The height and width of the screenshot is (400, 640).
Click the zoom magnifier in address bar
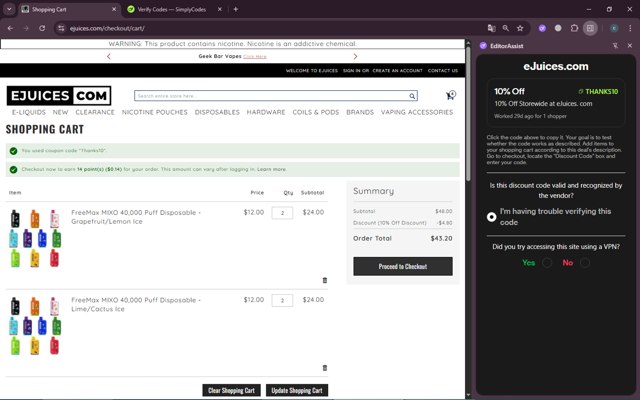point(506,28)
